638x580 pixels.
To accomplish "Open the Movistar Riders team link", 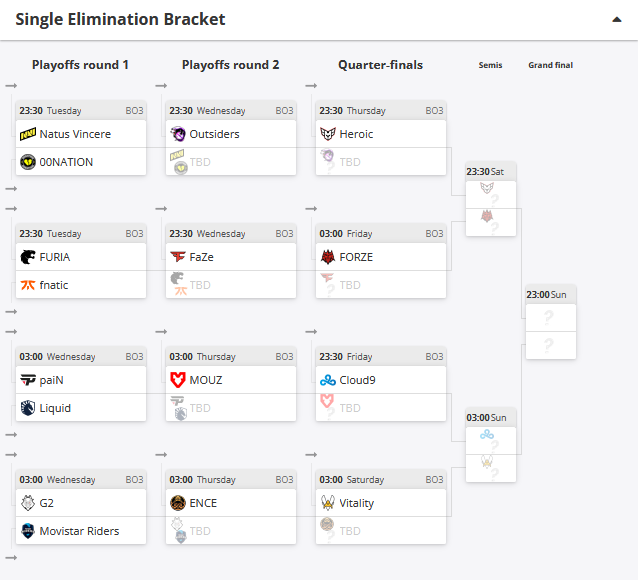I will coord(79,531).
